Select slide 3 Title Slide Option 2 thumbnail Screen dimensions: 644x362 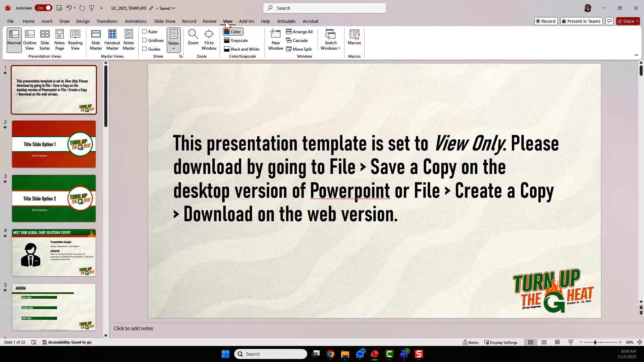tap(54, 198)
